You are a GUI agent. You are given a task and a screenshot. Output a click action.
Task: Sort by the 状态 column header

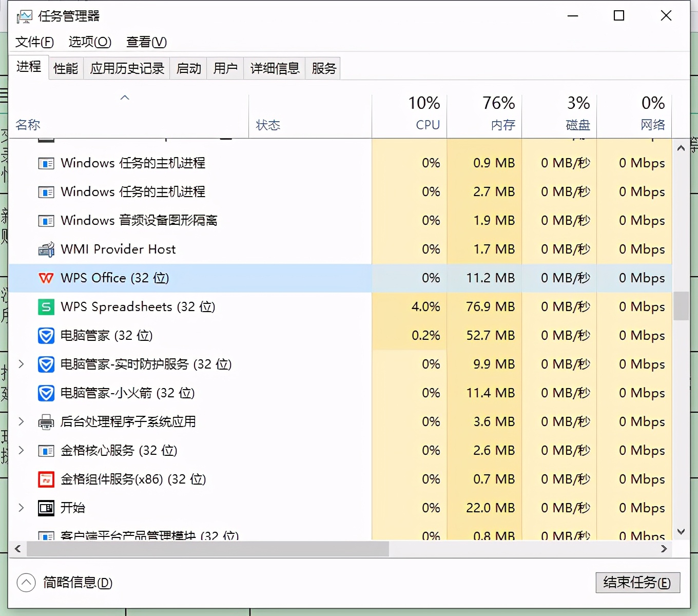point(311,116)
